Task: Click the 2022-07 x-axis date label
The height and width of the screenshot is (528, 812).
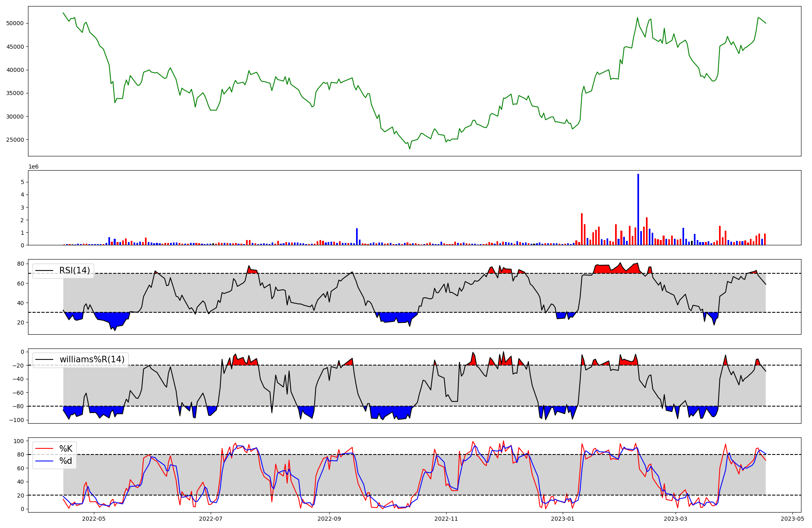Action: tap(211, 519)
